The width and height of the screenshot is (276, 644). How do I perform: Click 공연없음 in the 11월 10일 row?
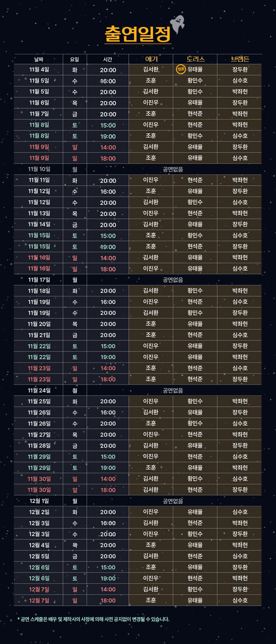[x=173, y=169]
